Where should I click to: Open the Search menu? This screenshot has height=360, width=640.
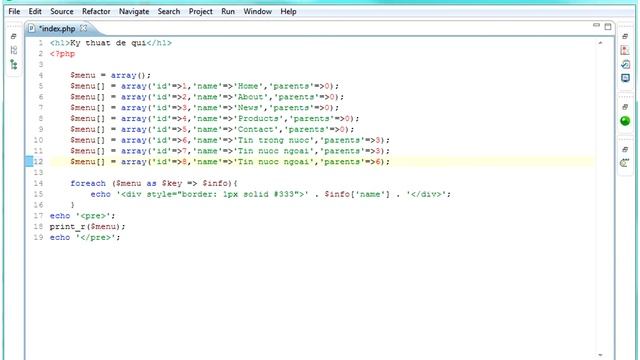tap(169, 11)
